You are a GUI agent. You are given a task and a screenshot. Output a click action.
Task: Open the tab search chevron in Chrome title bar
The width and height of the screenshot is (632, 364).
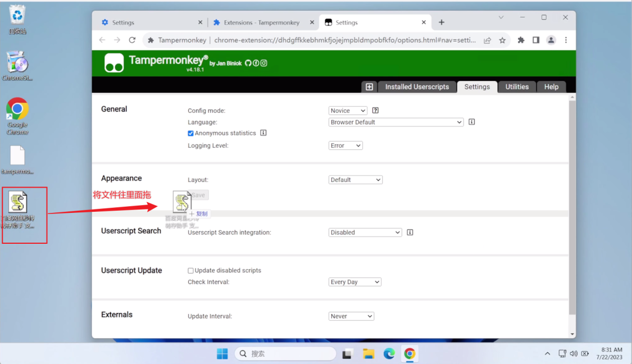click(x=501, y=17)
